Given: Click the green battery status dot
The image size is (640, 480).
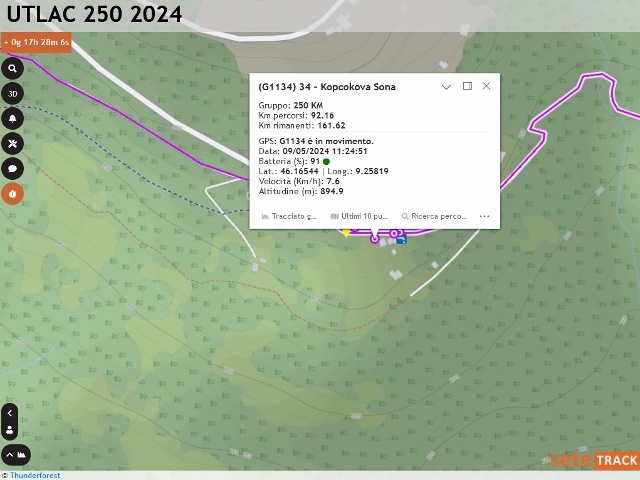Looking at the screenshot, I should pyautogui.click(x=326, y=162).
